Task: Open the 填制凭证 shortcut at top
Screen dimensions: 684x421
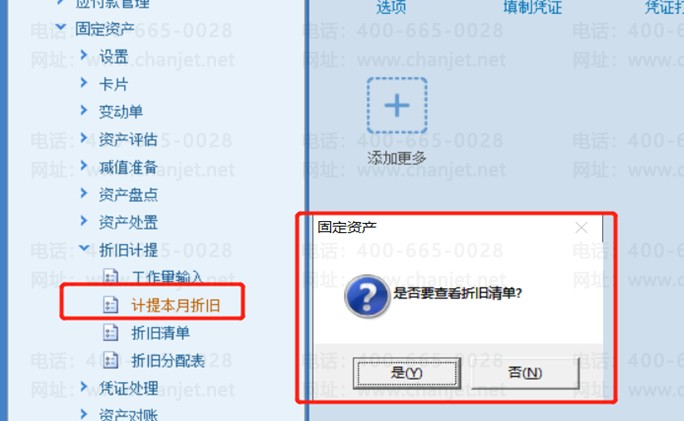Action: coord(533,7)
